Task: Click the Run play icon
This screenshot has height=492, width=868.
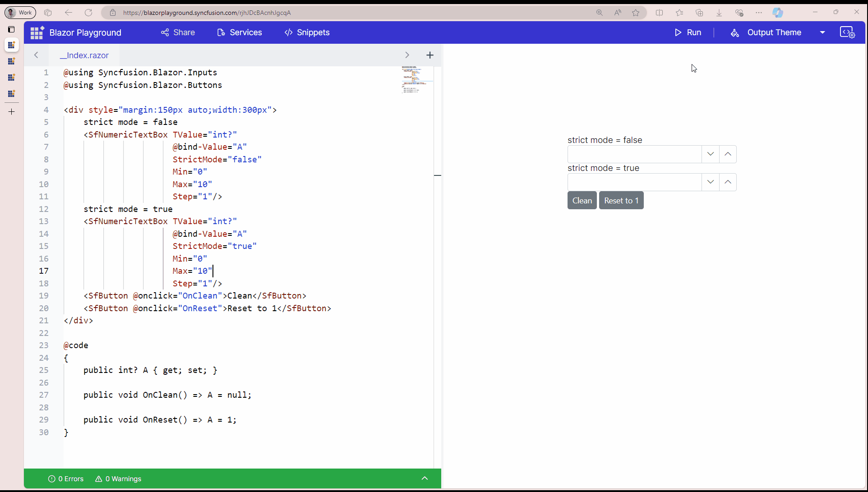Action: pos(678,32)
